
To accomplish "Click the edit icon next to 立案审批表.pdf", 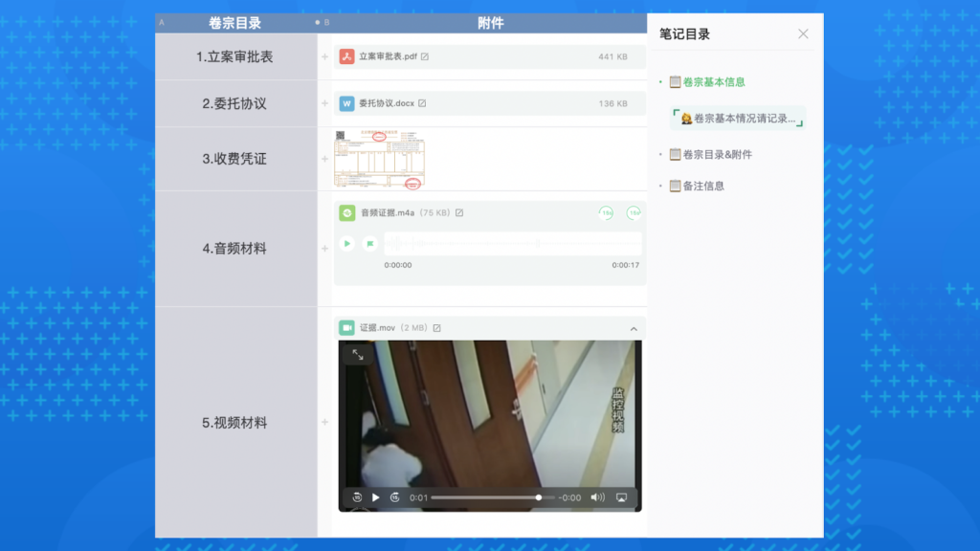I will point(425,56).
